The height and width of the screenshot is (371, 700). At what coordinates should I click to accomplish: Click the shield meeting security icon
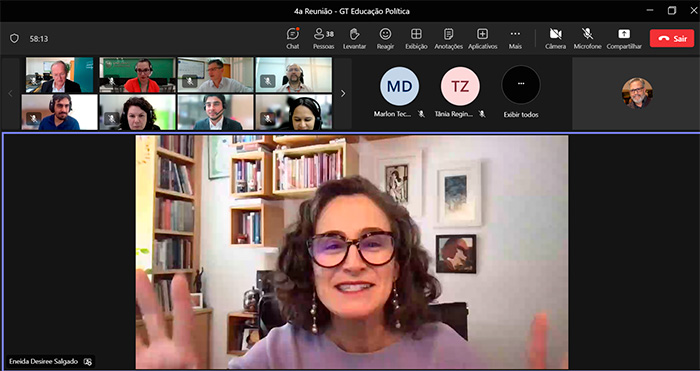(x=14, y=38)
